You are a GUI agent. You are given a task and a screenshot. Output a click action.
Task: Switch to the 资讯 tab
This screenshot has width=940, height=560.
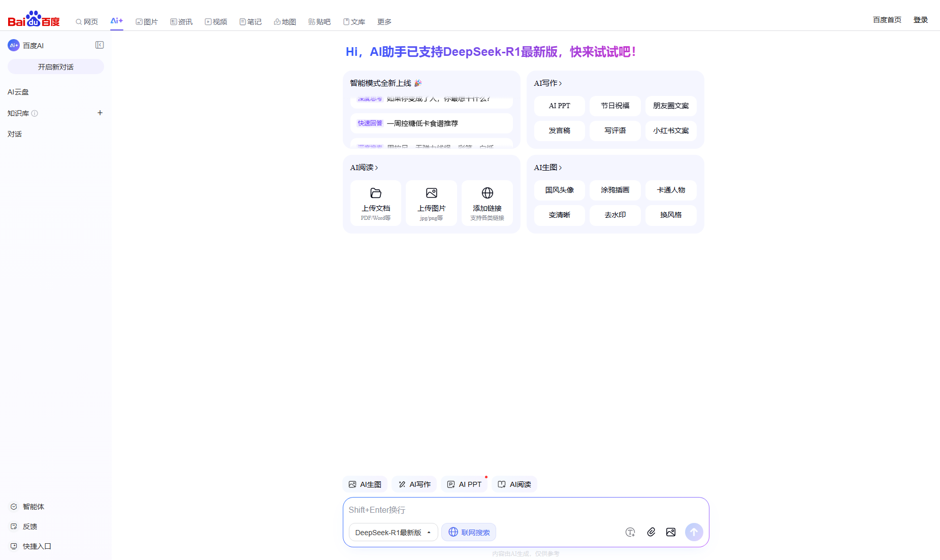click(181, 22)
